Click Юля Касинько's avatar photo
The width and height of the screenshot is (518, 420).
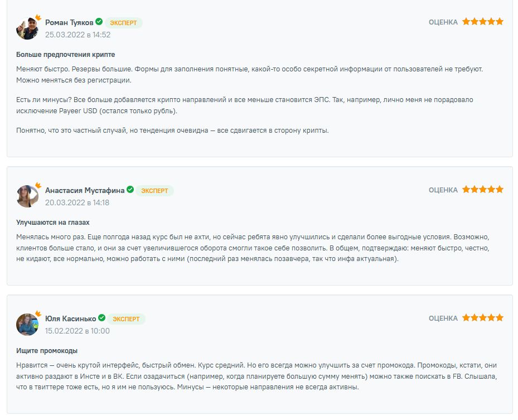click(27, 325)
